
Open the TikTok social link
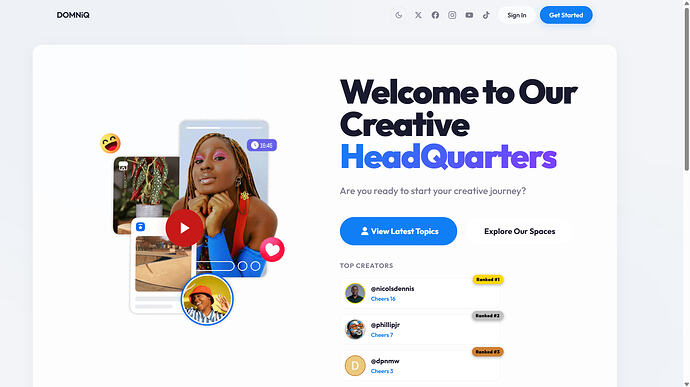click(x=486, y=15)
